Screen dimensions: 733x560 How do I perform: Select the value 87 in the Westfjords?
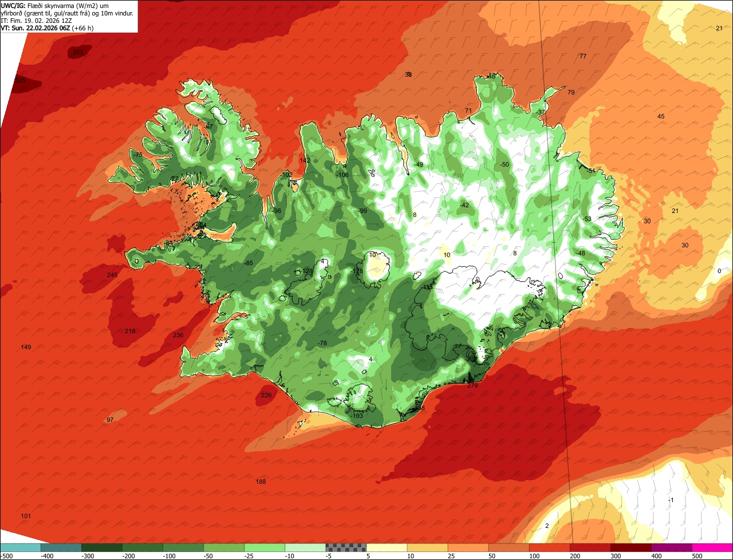210,127
